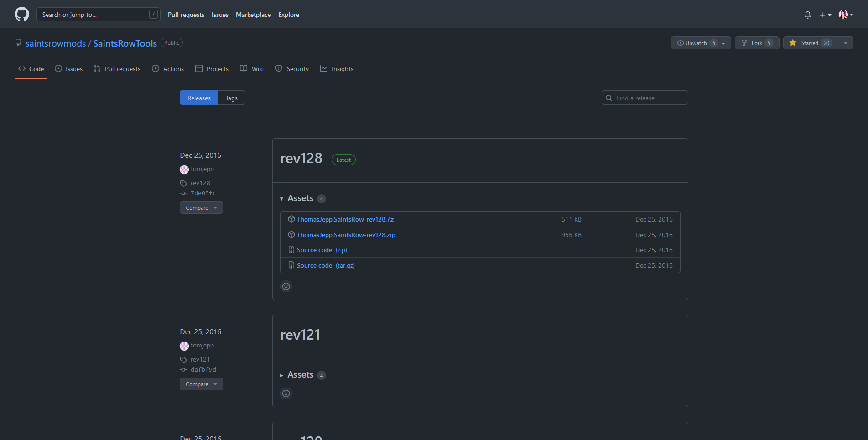
Task: Switch to the Tags tab
Action: click(x=232, y=98)
